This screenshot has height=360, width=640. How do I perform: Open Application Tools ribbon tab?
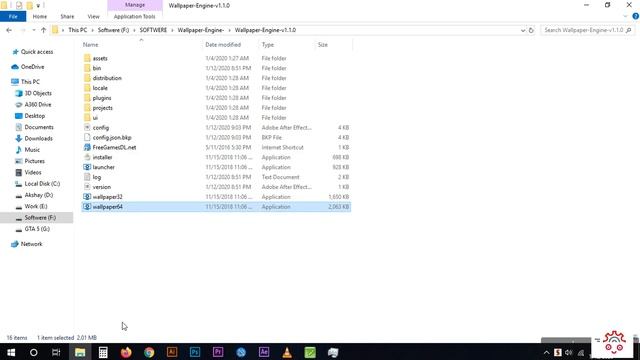point(135,16)
